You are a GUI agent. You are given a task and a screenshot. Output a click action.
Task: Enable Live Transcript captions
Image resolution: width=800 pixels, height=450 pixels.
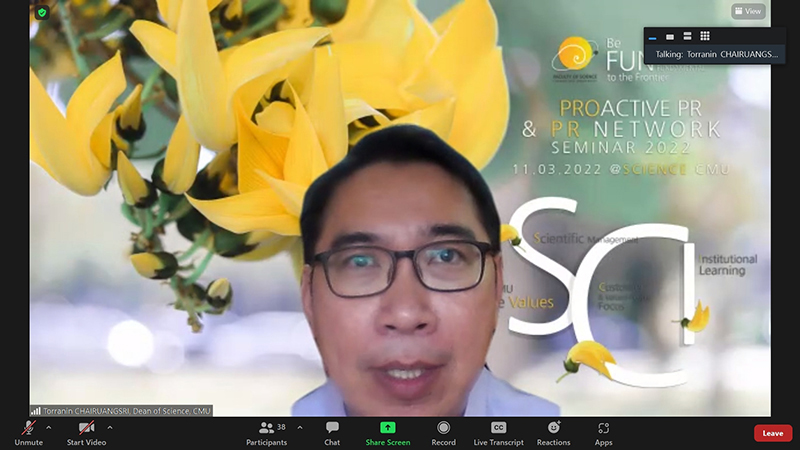pos(498,434)
